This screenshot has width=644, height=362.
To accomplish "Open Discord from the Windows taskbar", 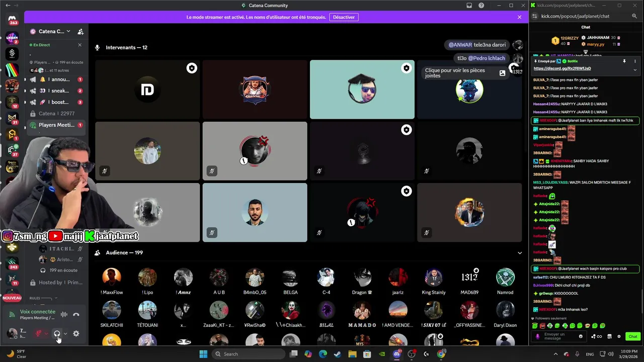I will pyautogui.click(x=396, y=354).
